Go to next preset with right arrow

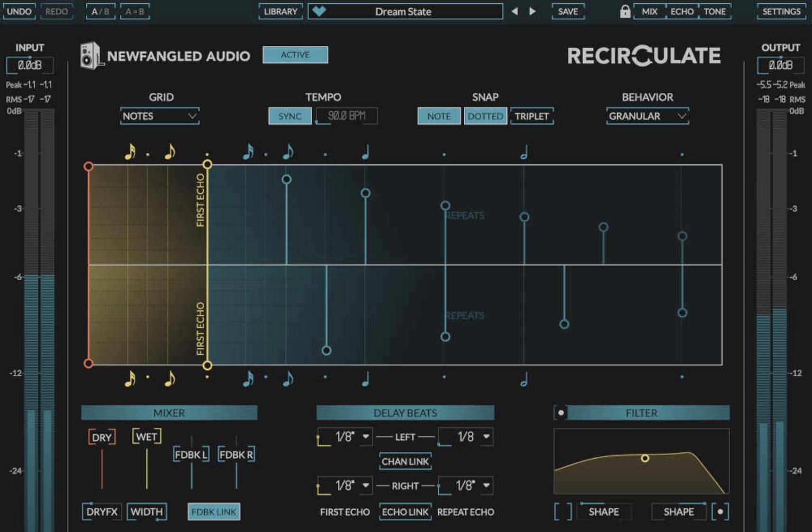[x=532, y=11]
